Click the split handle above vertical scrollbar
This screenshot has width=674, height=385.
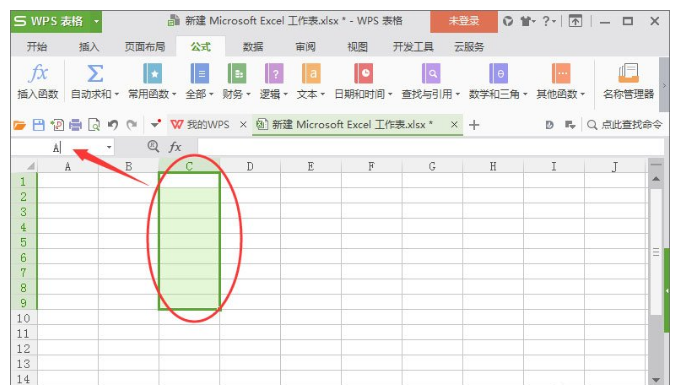656,164
